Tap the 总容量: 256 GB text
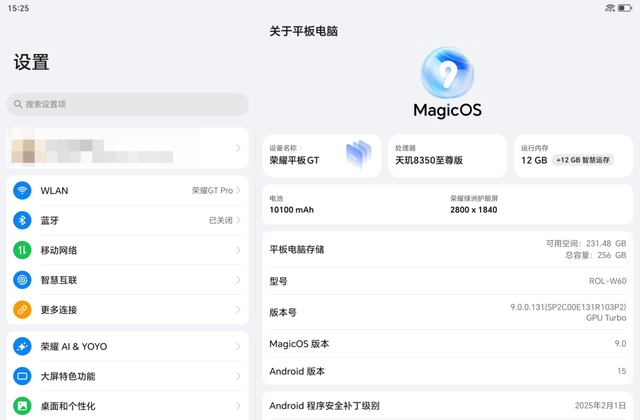The width and height of the screenshot is (640, 420). tap(596, 255)
